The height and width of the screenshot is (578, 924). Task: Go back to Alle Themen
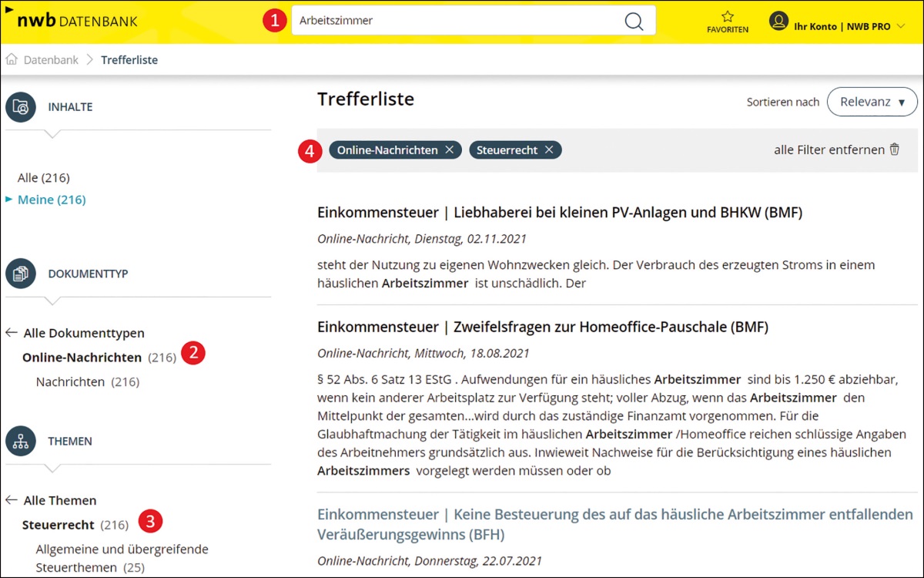[x=62, y=500]
